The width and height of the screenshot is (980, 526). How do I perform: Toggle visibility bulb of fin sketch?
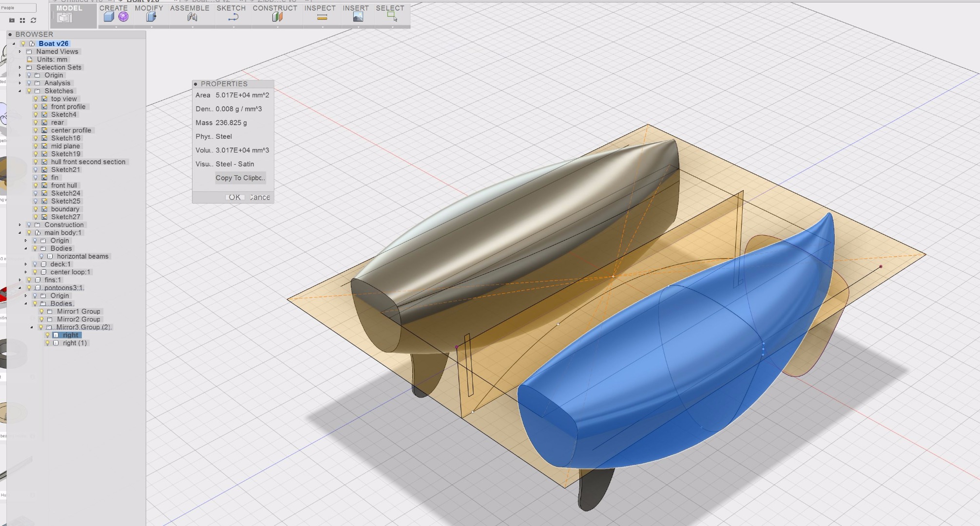click(x=36, y=177)
